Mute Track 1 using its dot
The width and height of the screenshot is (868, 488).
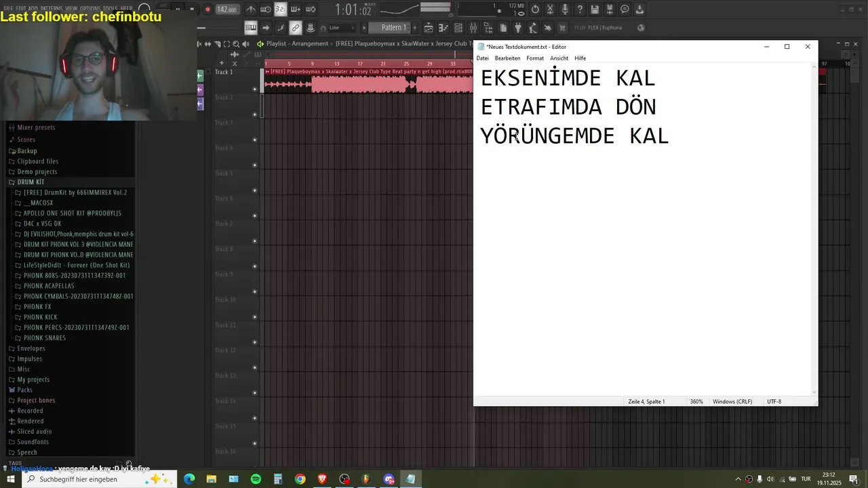254,89
